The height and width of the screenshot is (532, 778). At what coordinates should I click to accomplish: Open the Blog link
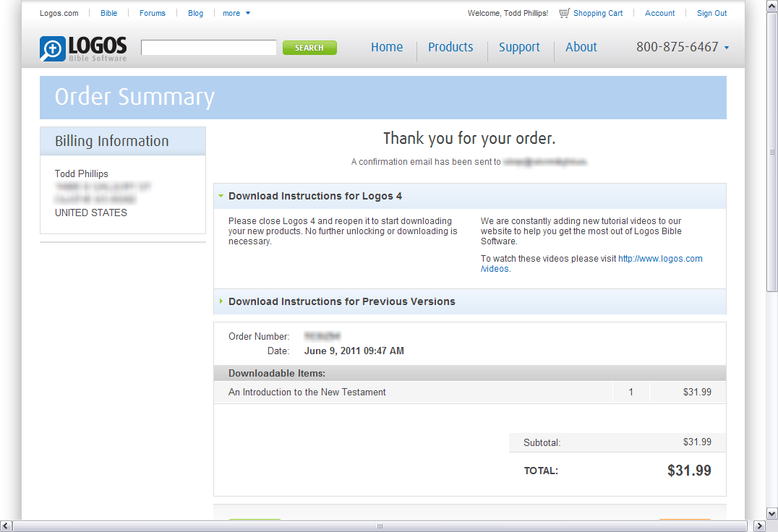coord(195,14)
